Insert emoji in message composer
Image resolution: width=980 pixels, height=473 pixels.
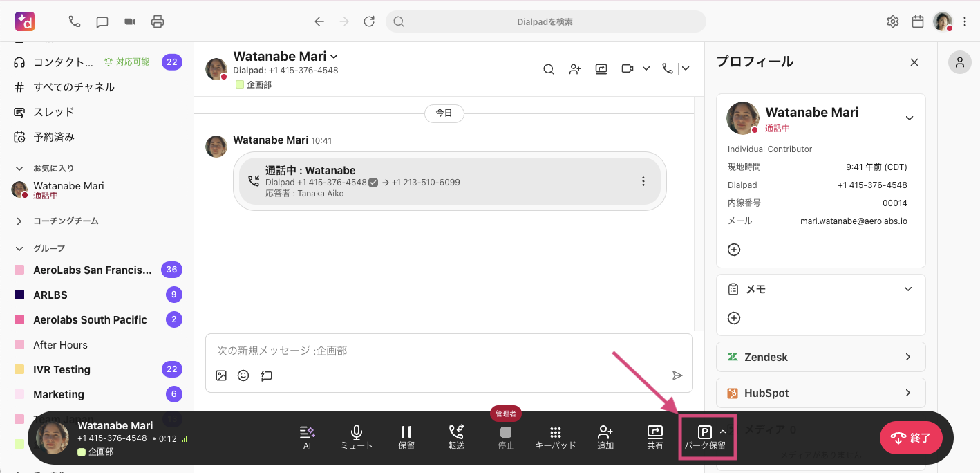click(243, 375)
